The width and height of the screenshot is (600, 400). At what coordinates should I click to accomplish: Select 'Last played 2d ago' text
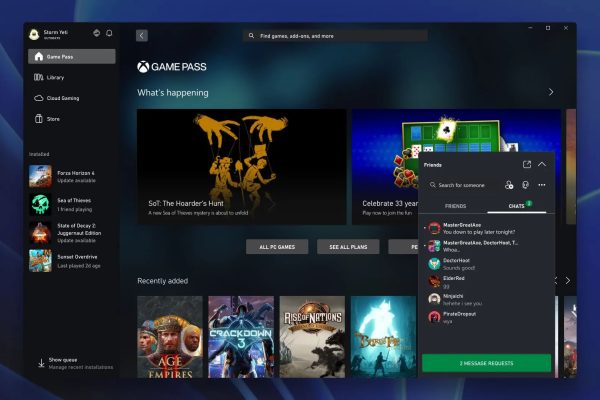coord(79,266)
